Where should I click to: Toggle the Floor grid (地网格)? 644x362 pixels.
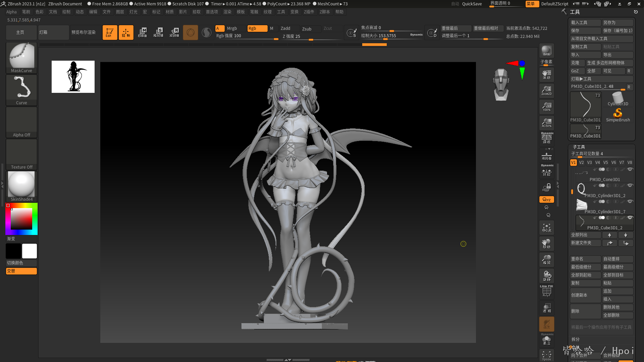coord(546,155)
